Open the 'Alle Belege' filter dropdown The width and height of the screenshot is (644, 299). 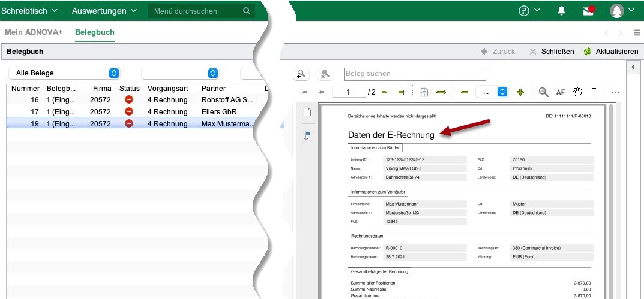(x=64, y=73)
